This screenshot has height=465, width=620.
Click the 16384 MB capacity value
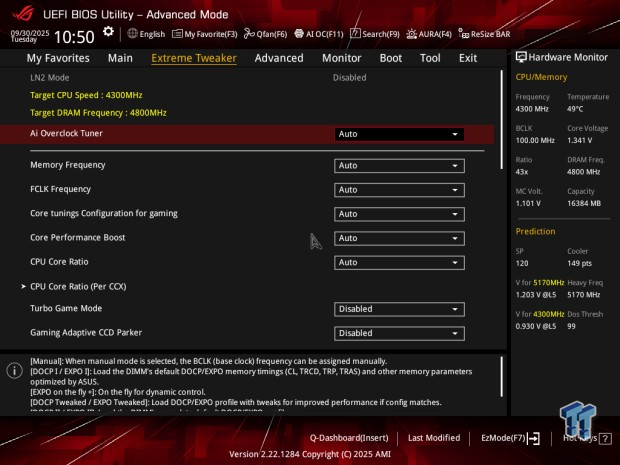(584, 203)
